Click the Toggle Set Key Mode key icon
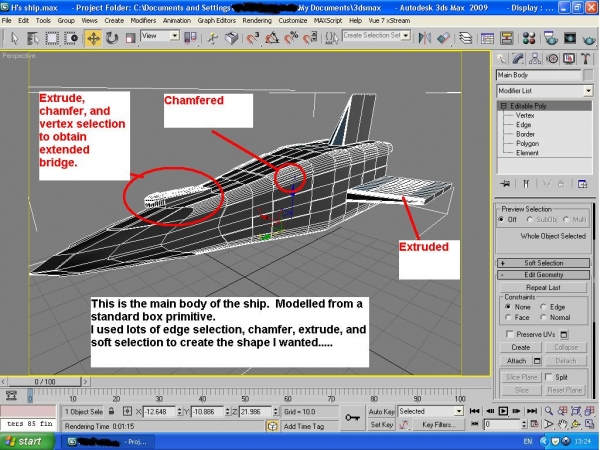The height and width of the screenshot is (450, 600). point(352,417)
